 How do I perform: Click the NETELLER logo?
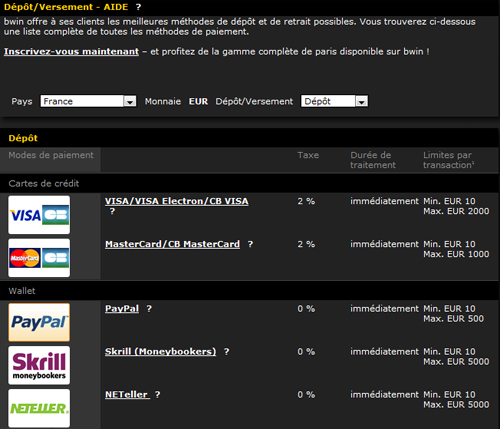pyautogui.click(x=39, y=408)
